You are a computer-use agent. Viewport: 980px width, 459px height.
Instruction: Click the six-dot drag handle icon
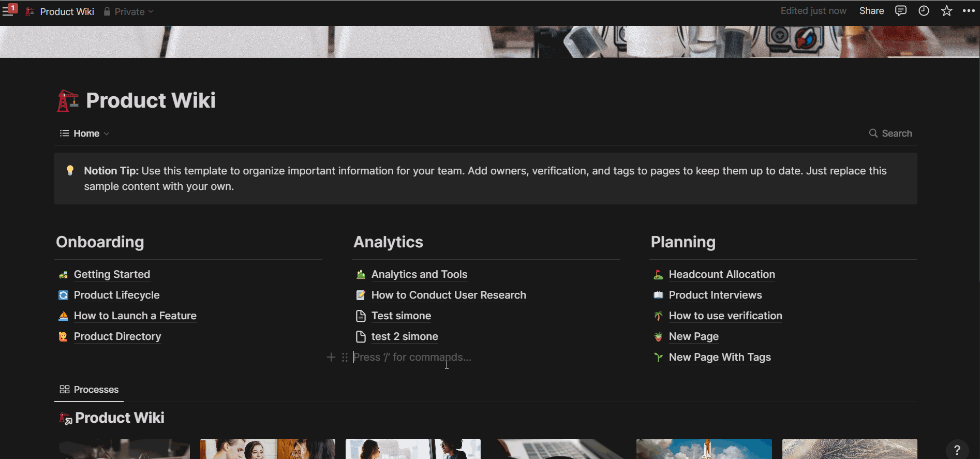coord(345,358)
